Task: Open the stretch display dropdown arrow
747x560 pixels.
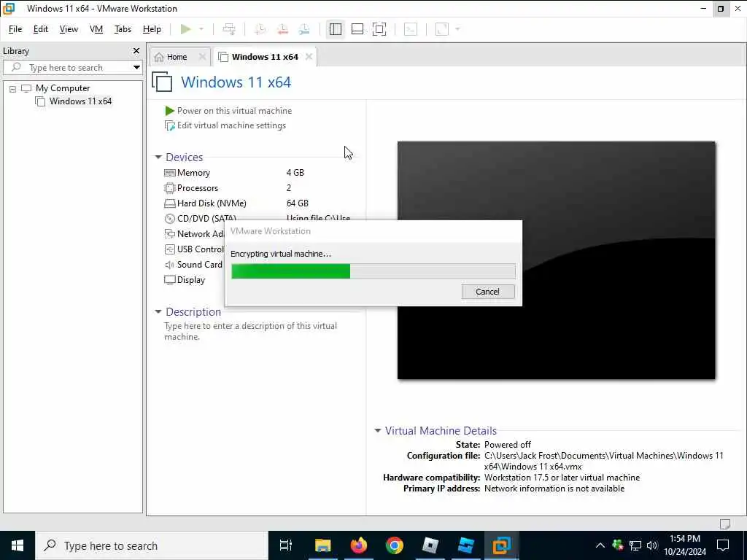Action: click(457, 29)
